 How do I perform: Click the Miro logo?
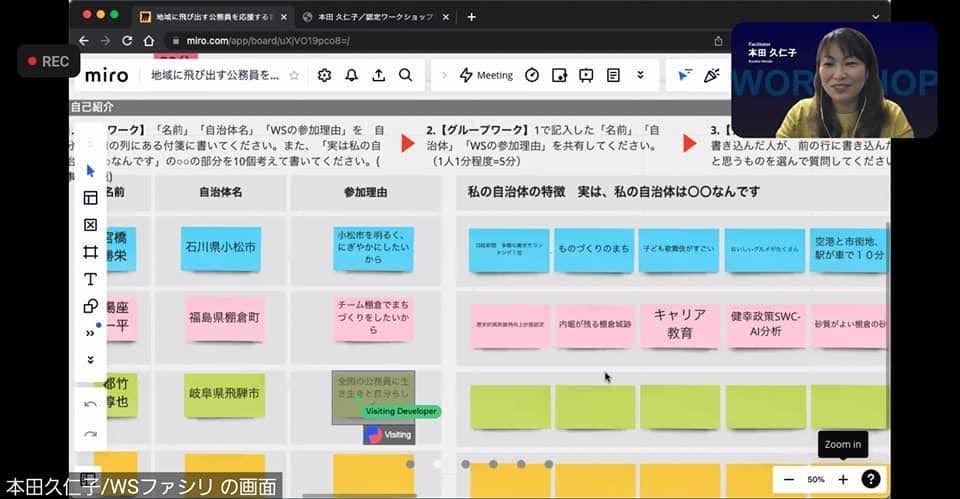tap(107, 75)
